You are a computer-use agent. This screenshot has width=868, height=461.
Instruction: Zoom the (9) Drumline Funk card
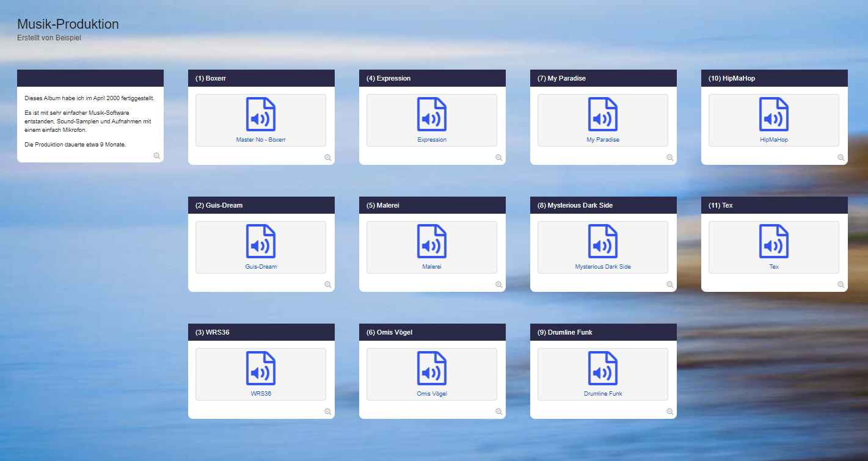pos(670,412)
